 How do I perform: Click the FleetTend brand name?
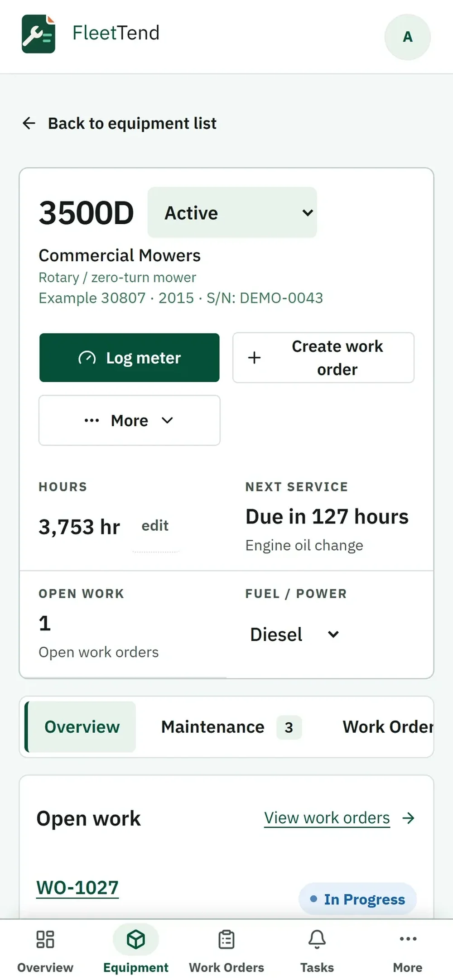[x=116, y=33]
